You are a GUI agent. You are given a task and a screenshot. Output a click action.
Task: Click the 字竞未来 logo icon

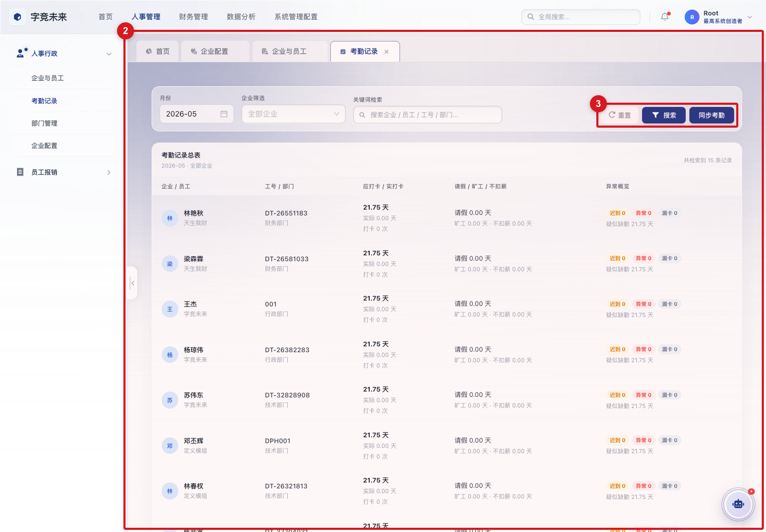point(18,17)
